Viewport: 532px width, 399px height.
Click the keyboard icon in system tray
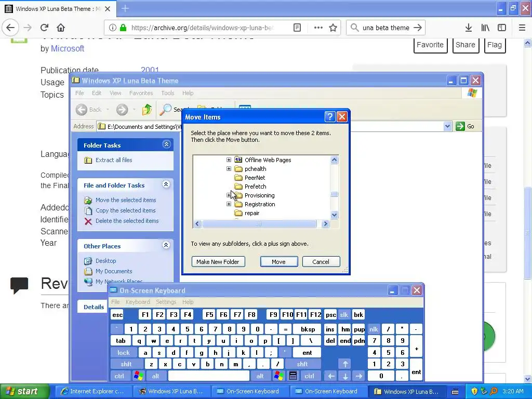pos(455,392)
